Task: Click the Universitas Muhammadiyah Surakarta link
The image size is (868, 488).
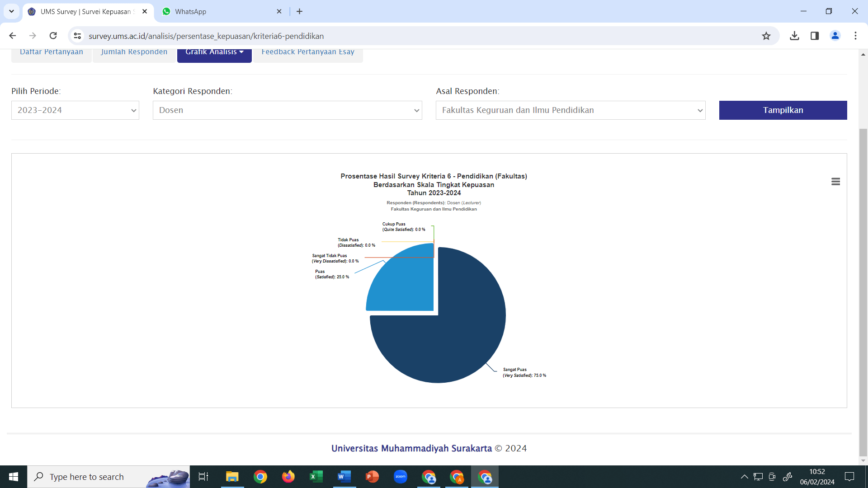Action: [411, 448]
